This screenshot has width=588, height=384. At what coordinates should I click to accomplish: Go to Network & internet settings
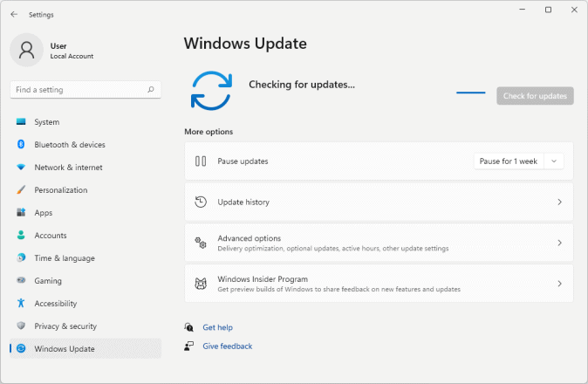68,168
